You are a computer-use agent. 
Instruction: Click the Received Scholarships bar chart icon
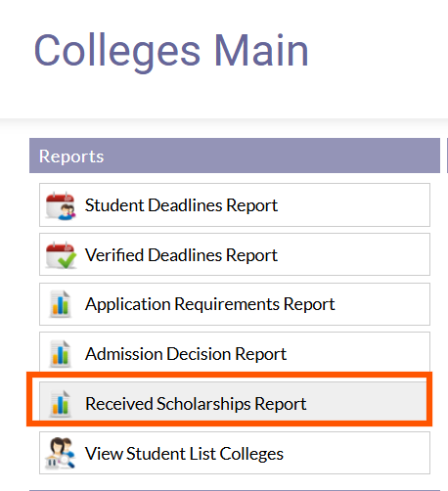tap(61, 403)
